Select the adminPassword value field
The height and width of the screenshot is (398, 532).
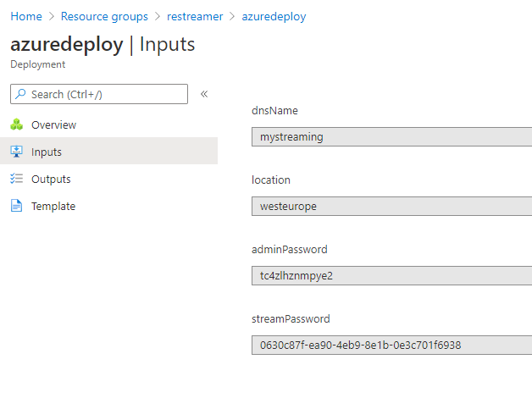click(x=391, y=275)
